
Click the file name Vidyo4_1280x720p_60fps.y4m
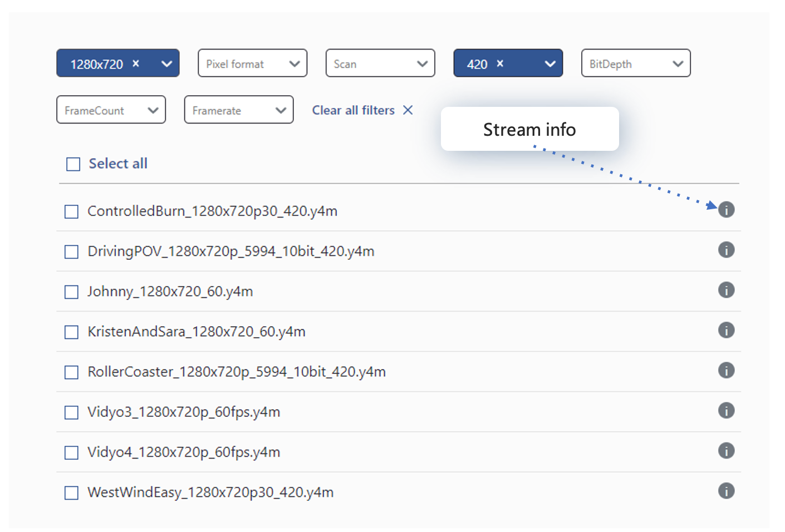pos(184,452)
